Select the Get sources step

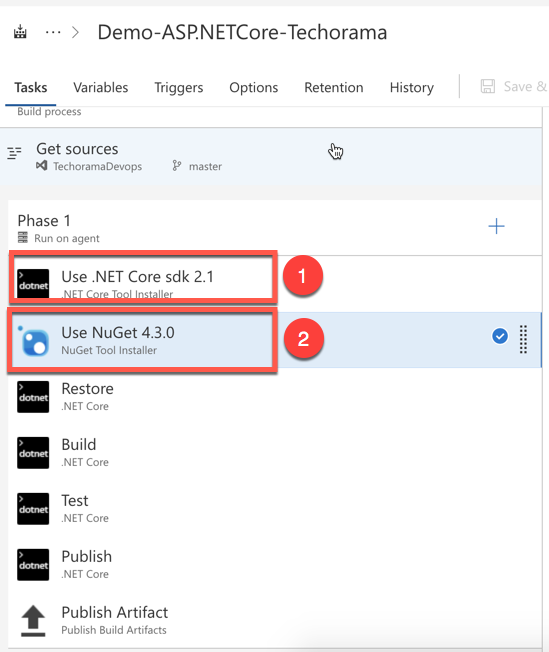[271, 156]
